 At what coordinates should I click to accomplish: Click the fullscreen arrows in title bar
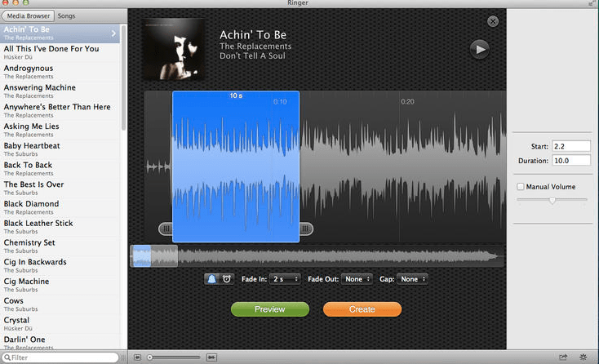pos(592,3)
